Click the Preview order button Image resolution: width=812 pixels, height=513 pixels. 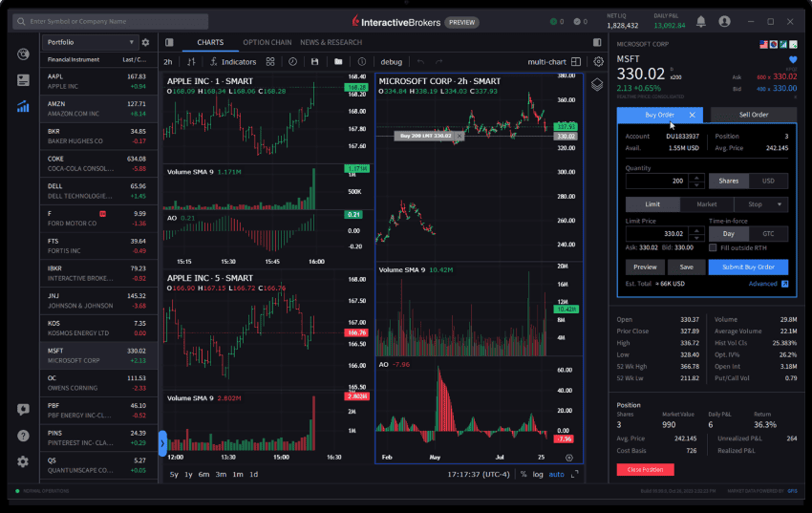[645, 267]
